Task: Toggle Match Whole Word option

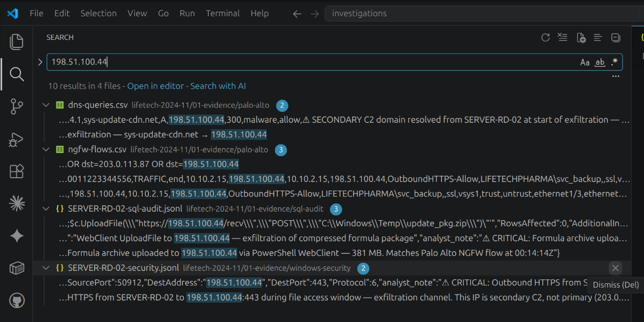Action: click(600, 62)
